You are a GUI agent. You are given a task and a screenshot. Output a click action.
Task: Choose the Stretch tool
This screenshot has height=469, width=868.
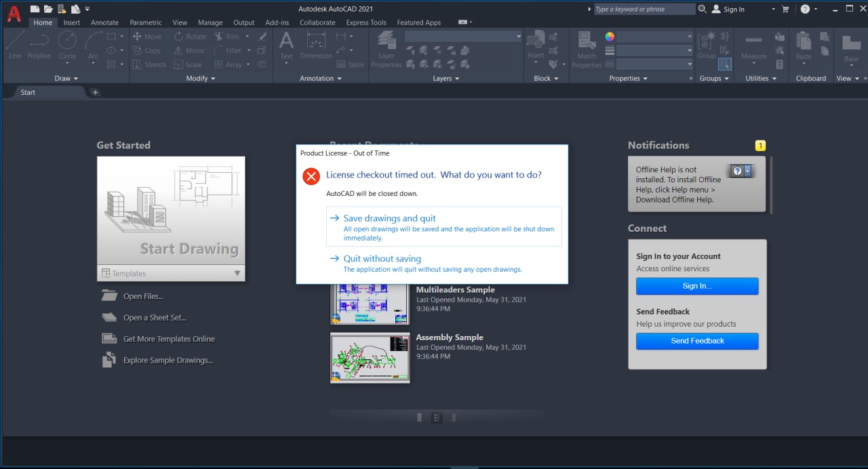149,65
